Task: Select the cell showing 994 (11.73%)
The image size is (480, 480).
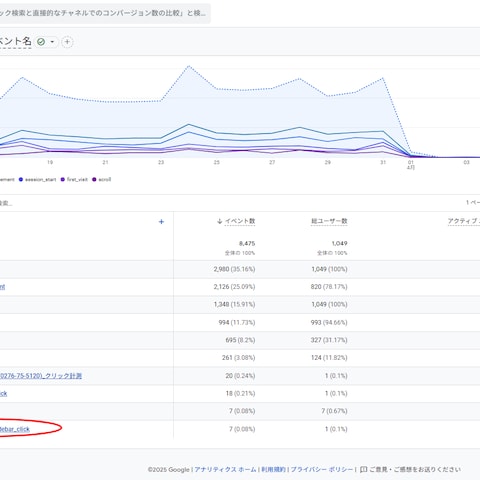Action: click(237, 322)
